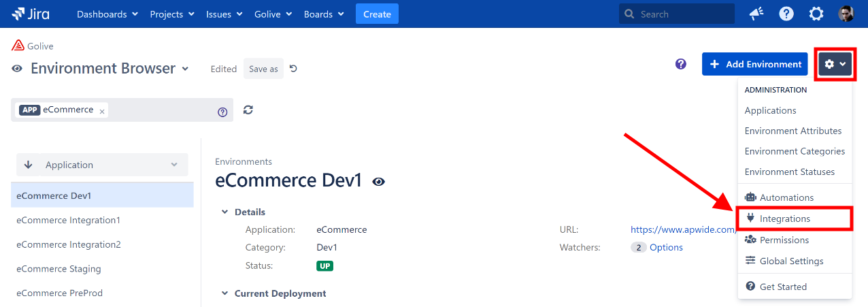Viewport: 868px width, 307px height.
Task: Click the Environments breadcrumb text
Action: 244,161
